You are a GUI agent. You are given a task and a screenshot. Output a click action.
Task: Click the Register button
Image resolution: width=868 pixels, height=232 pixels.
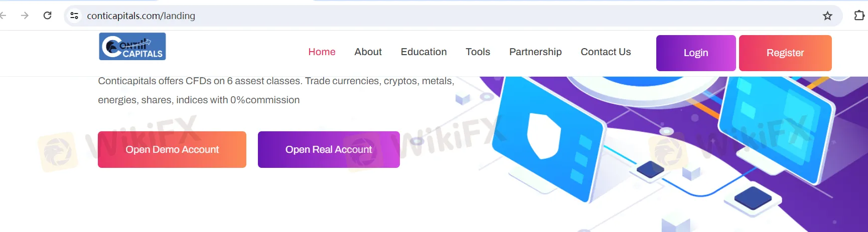(785, 53)
